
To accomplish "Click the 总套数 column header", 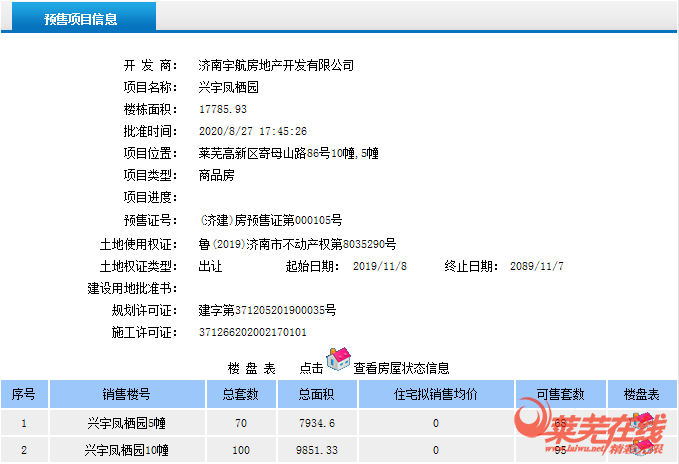I will (241, 394).
